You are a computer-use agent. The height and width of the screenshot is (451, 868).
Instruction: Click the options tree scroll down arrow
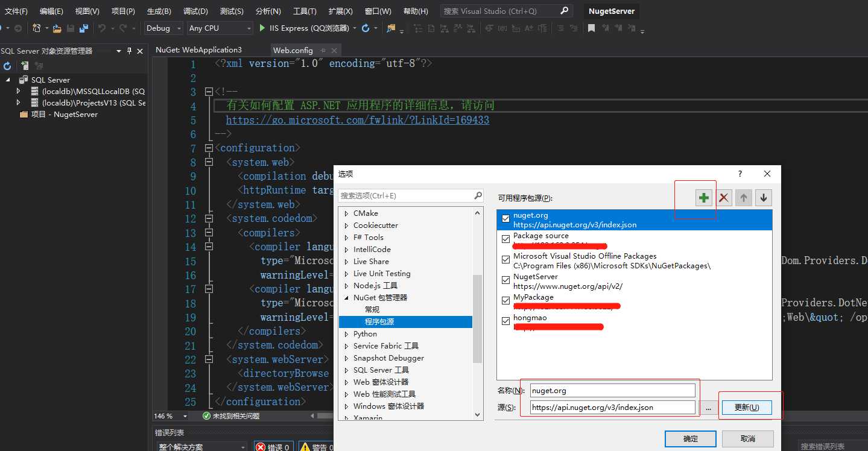pos(478,415)
